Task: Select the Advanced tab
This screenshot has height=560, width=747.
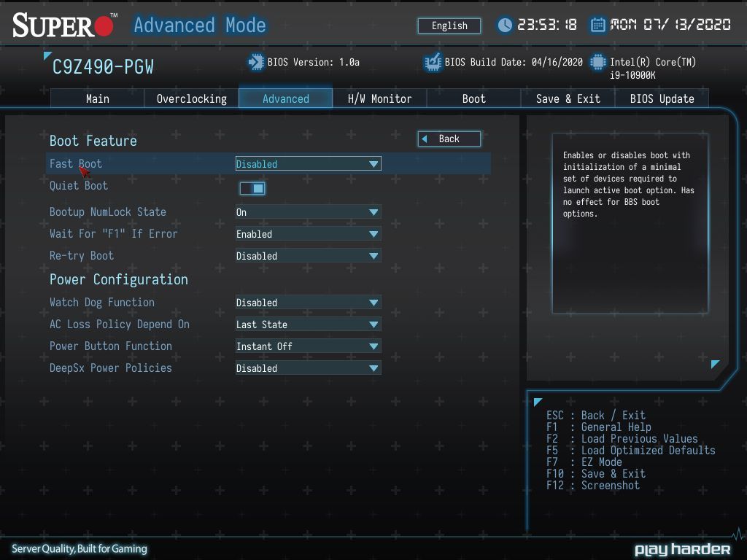Action: pos(285,98)
